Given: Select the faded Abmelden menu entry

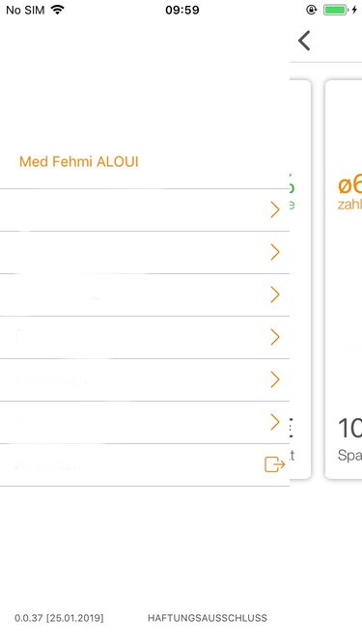Looking at the screenshot, I should [48, 465].
